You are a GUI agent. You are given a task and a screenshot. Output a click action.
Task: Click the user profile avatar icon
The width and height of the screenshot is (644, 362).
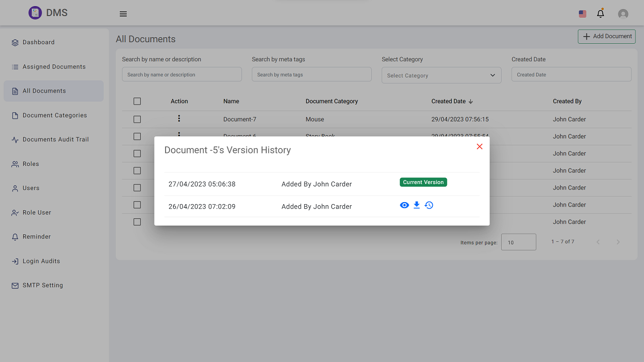coord(623,14)
